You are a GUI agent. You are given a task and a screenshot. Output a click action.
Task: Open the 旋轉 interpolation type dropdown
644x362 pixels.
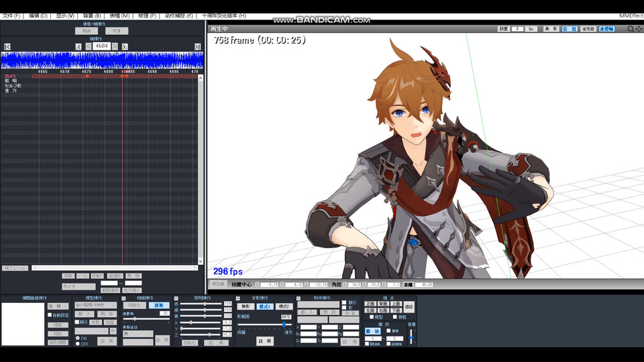pos(58,306)
